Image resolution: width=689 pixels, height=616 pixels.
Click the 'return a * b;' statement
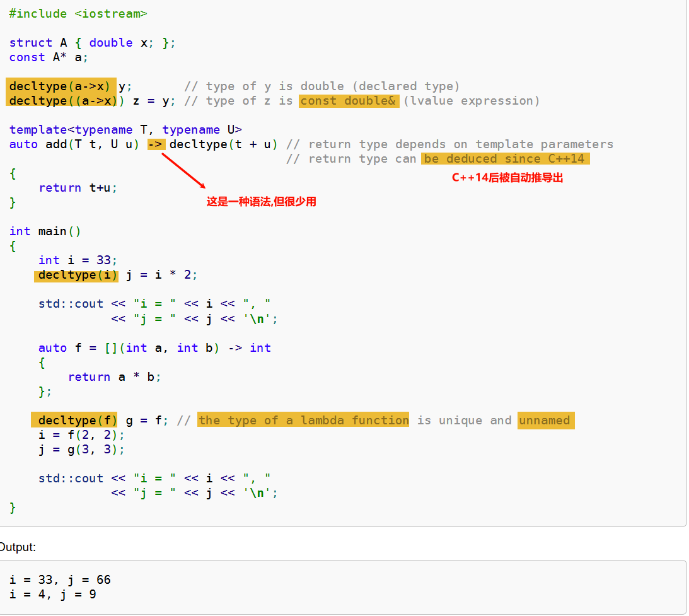[114, 376]
